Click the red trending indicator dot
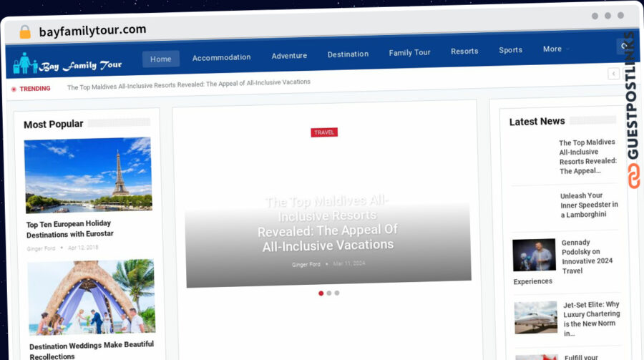644x360 pixels. tap(14, 89)
